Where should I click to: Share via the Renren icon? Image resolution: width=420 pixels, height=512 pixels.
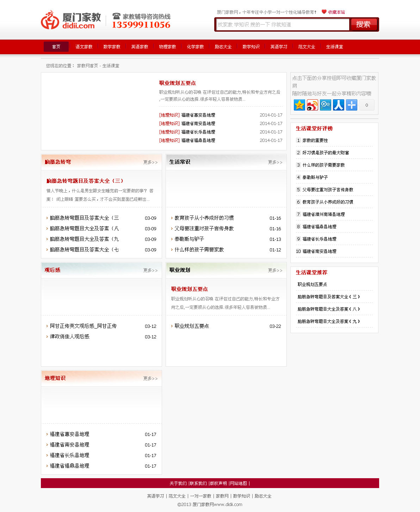point(338,105)
